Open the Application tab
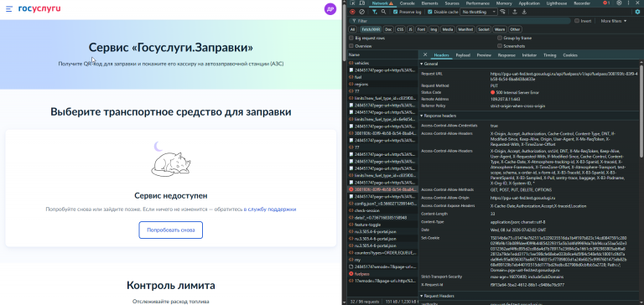This screenshot has height=305, width=644. tap(529, 3)
